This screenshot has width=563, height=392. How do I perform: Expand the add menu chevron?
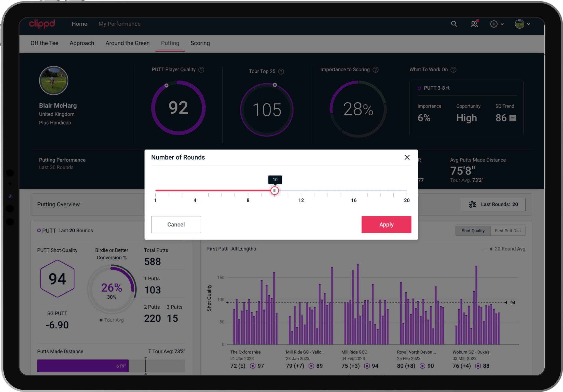pos(502,24)
